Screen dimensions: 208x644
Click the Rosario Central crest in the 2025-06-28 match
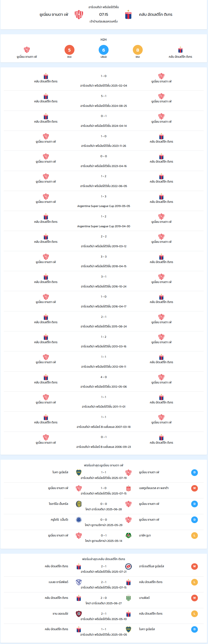tap(79, 504)
